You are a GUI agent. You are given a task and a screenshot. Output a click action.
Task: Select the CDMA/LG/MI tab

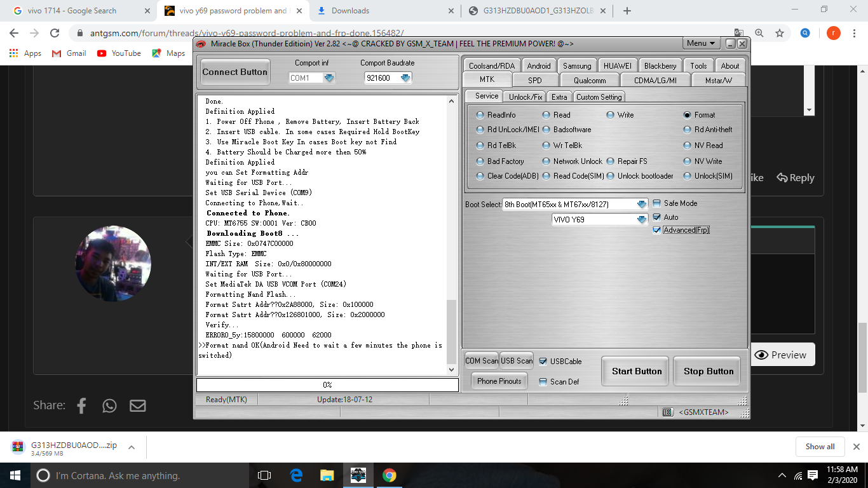click(655, 80)
